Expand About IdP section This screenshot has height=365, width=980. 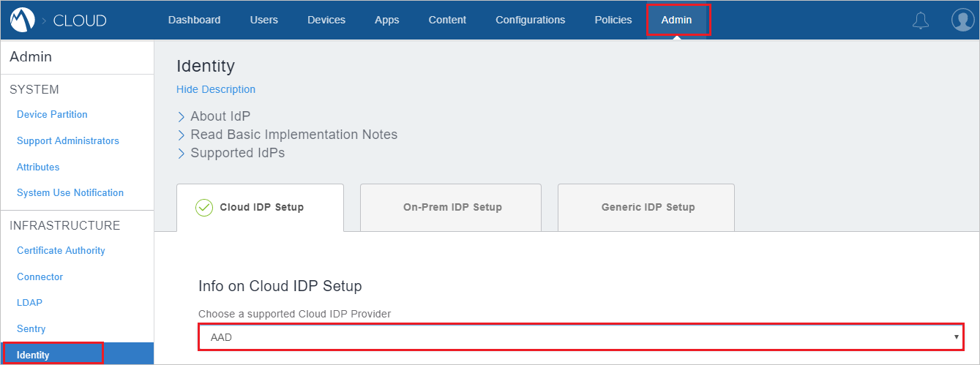coord(214,116)
